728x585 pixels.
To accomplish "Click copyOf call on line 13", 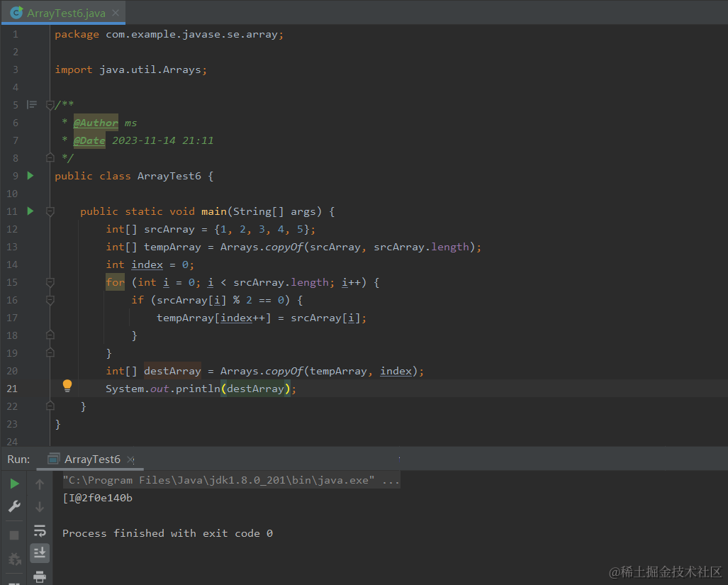I will 284,247.
